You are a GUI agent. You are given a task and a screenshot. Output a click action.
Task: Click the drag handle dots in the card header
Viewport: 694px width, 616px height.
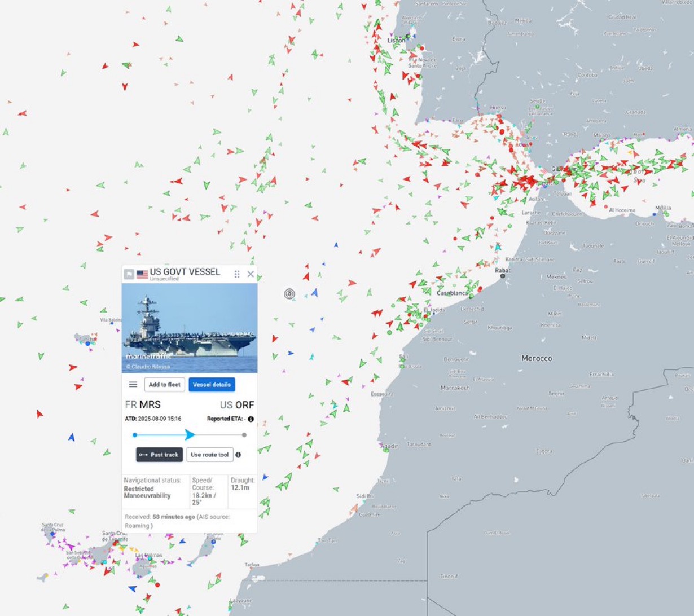236,274
